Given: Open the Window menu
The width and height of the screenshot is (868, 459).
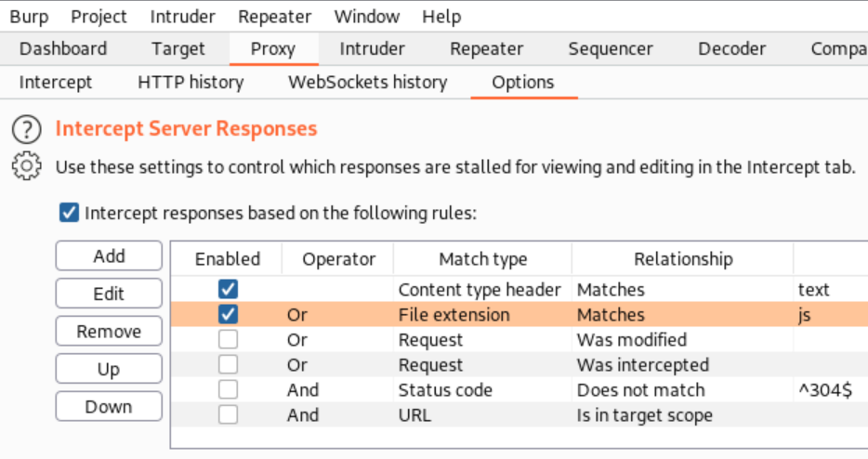Looking at the screenshot, I should point(367,17).
